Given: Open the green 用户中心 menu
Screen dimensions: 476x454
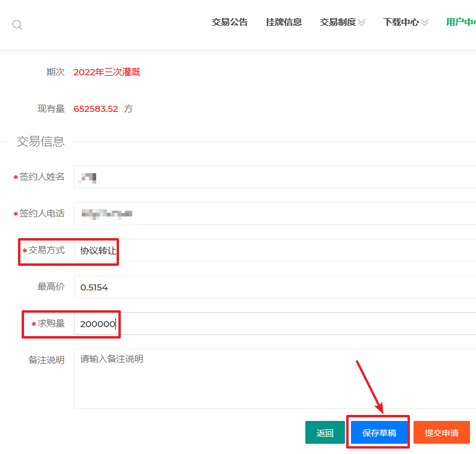Looking at the screenshot, I should click(x=460, y=22).
